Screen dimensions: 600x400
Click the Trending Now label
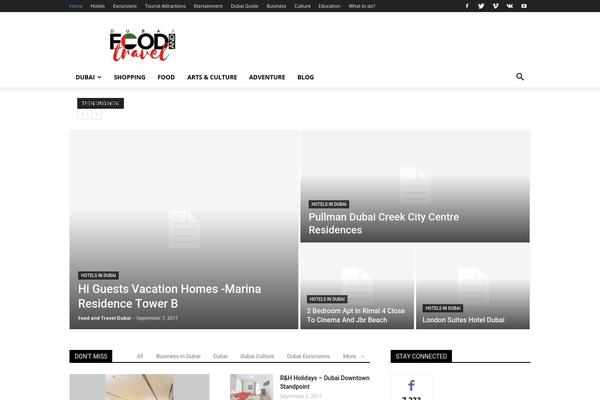click(x=100, y=103)
